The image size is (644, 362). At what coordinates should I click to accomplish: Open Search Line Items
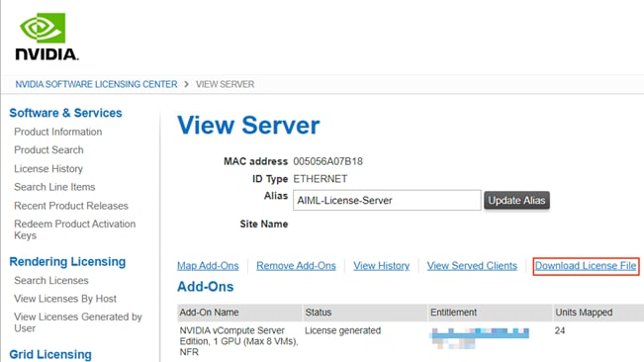tap(54, 187)
